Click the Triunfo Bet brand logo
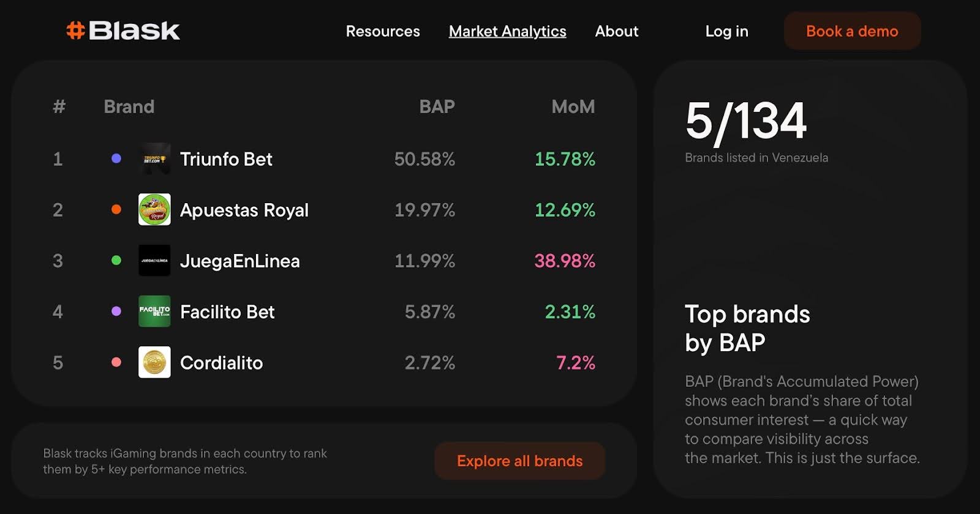The width and height of the screenshot is (980, 514). click(154, 159)
